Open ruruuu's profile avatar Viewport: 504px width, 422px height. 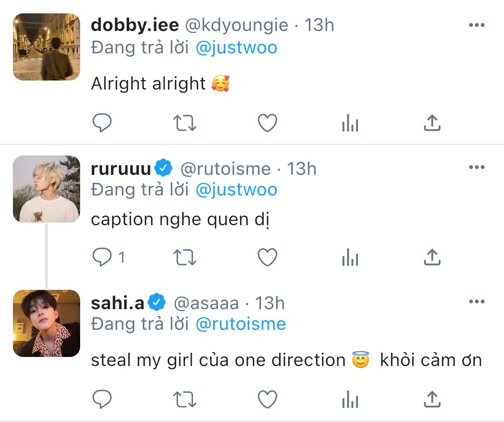47,189
